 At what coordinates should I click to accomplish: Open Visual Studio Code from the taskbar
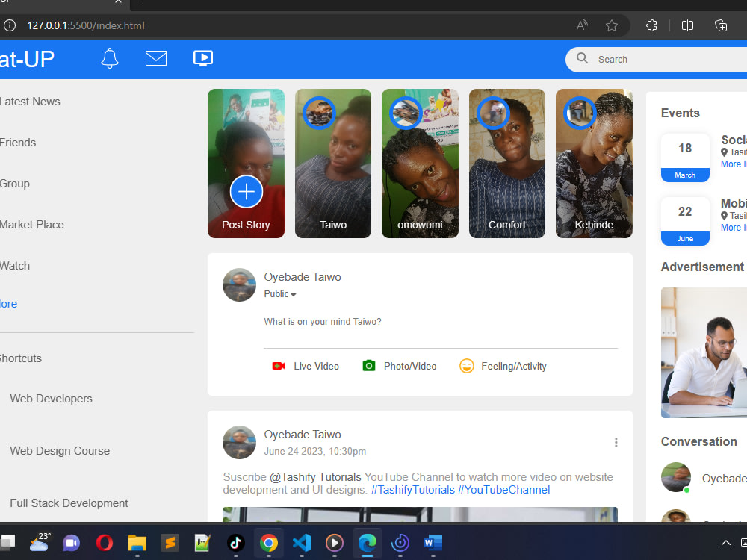pos(302,542)
